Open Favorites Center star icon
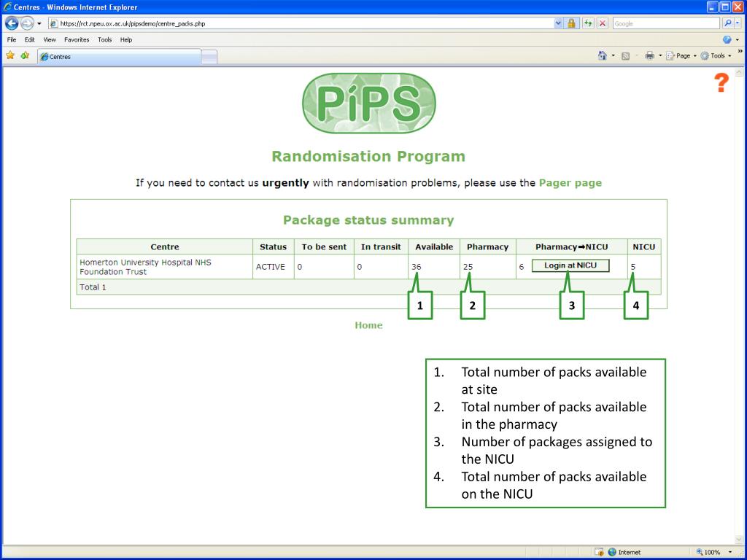747x560 pixels. [10, 55]
